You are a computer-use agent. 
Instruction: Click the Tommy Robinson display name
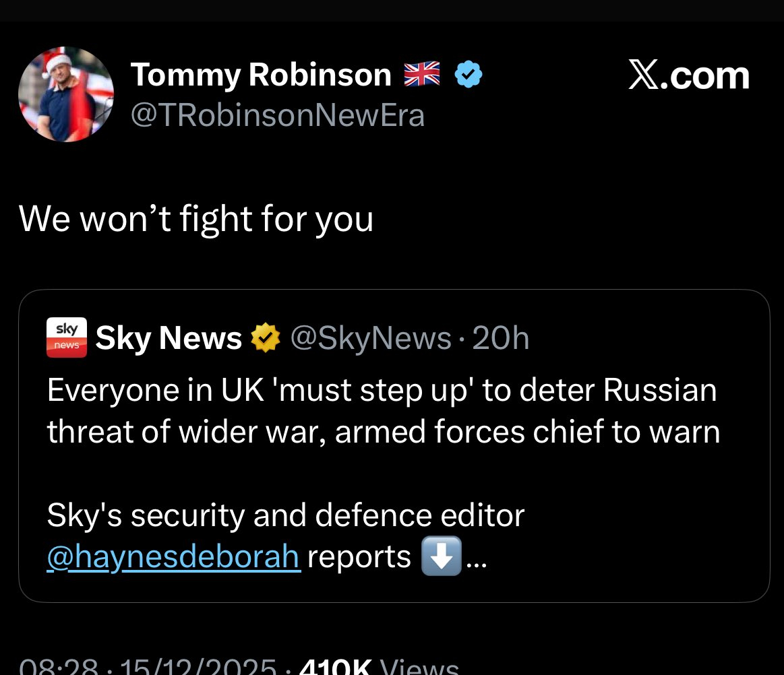260,74
